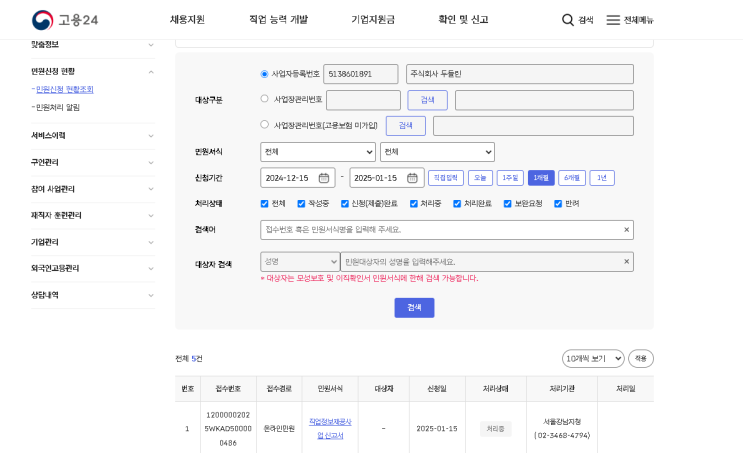The width and height of the screenshot is (743, 453).
Task: Open 확인 및 신고 top menu
Action: click(x=463, y=20)
